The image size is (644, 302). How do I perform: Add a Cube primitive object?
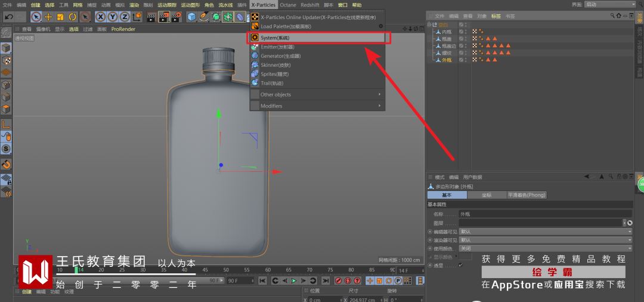point(191,17)
